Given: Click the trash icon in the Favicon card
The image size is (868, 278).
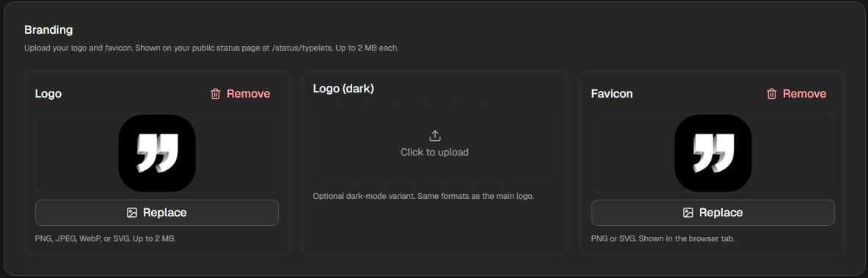Looking at the screenshot, I should (x=772, y=94).
